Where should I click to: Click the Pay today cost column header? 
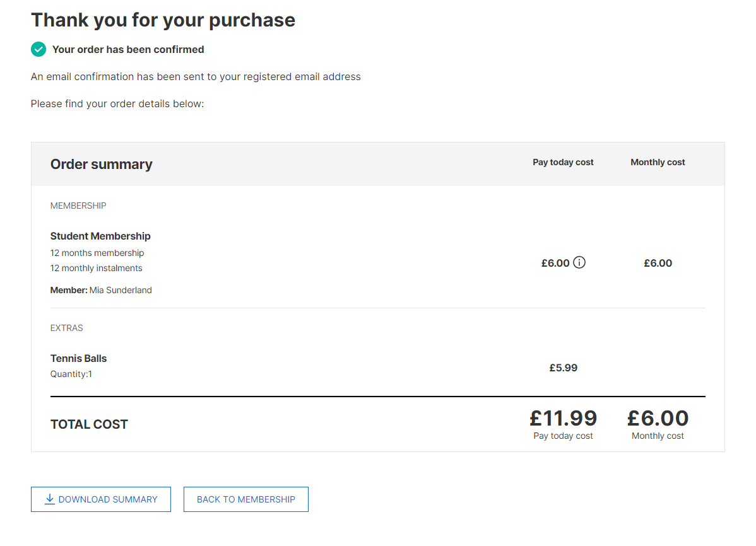[563, 163]
